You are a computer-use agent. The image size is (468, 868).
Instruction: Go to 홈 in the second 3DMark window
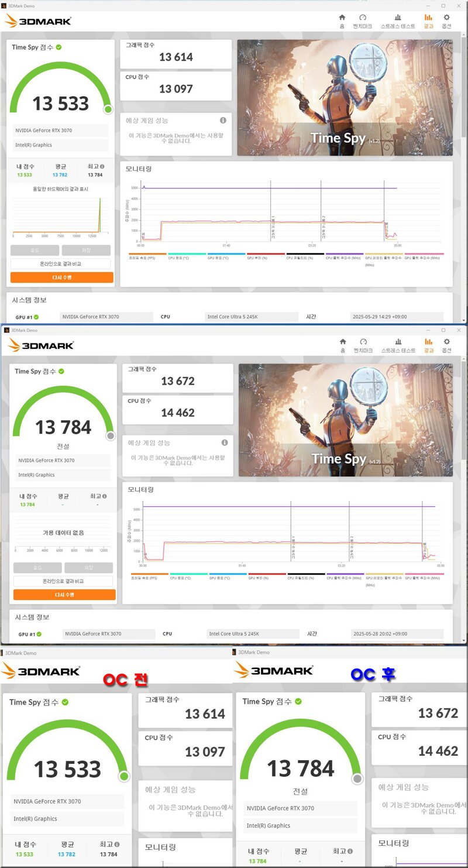342,345
